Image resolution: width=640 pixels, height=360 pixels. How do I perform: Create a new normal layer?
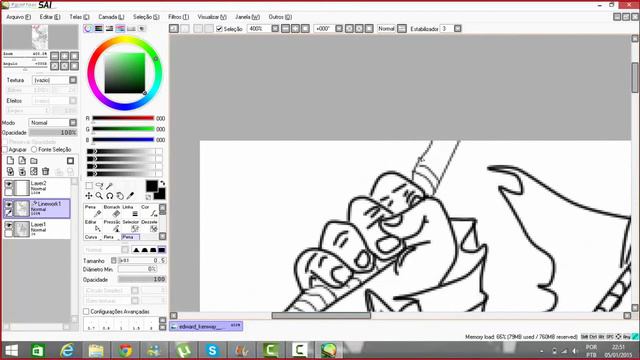point(10,161)
